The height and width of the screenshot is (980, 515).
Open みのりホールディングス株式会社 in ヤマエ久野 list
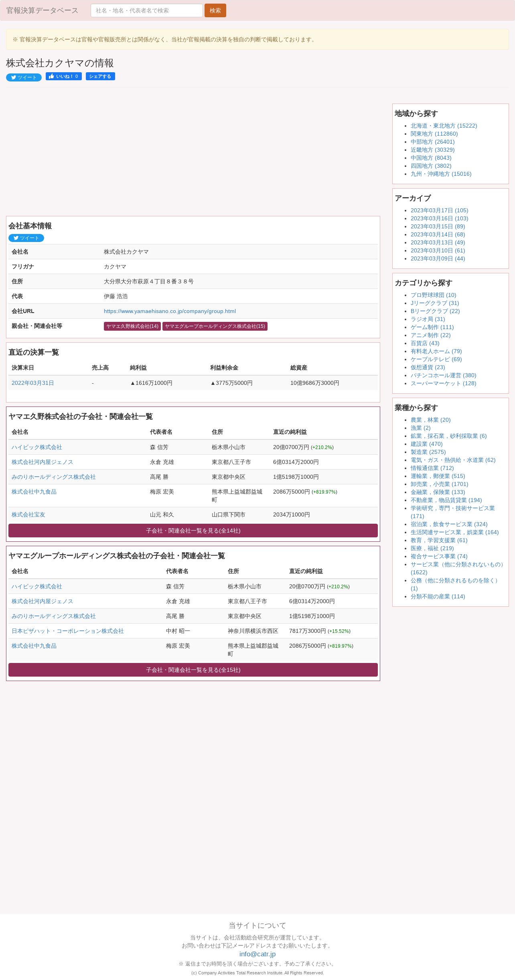pos(54,477)
